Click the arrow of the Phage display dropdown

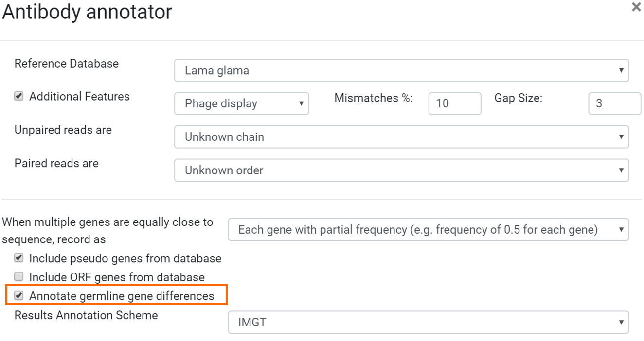tap(301, 103)
